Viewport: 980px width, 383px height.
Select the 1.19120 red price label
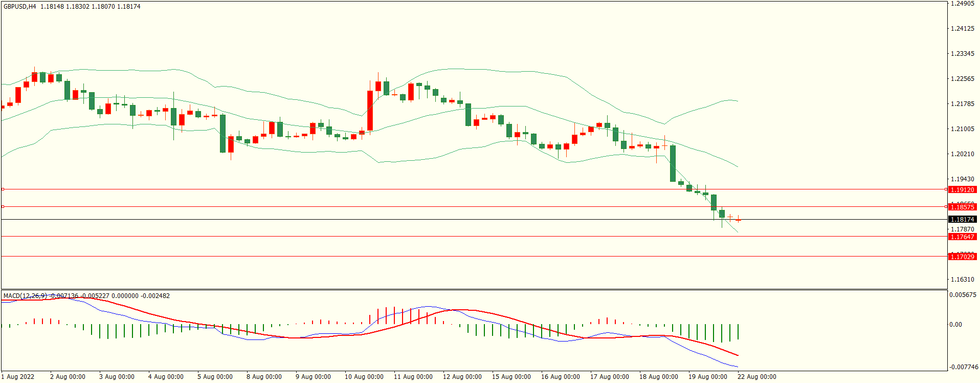962,190
